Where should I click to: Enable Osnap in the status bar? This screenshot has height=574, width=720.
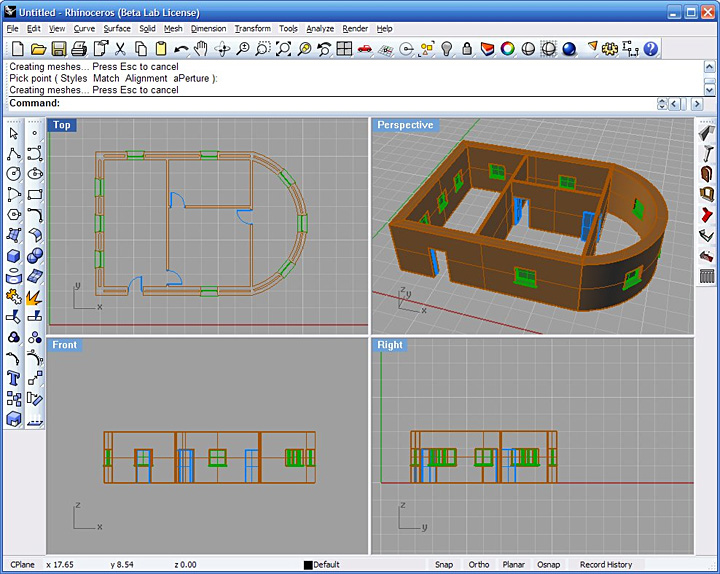548,564
